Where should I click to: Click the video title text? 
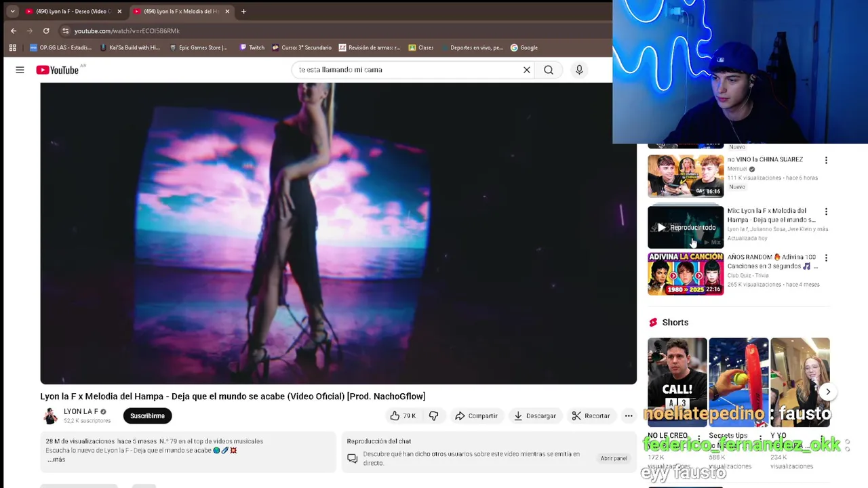(x=233, y=396)
